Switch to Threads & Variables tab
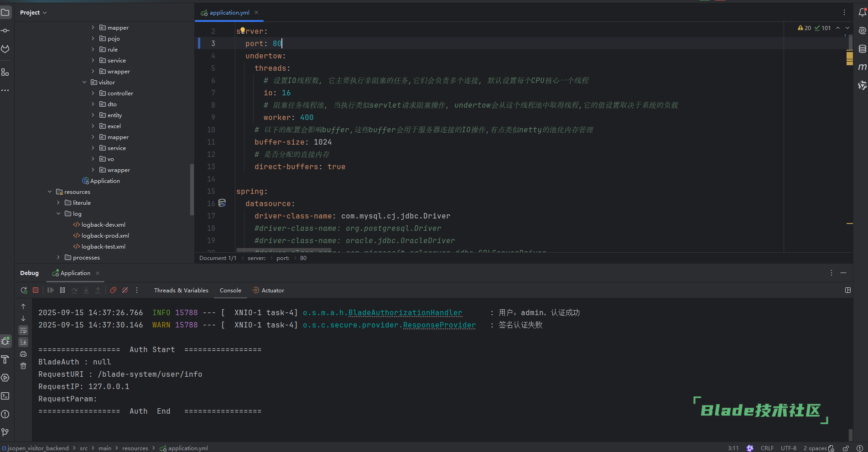Screen dimensions: 868x452 point(181,290)
